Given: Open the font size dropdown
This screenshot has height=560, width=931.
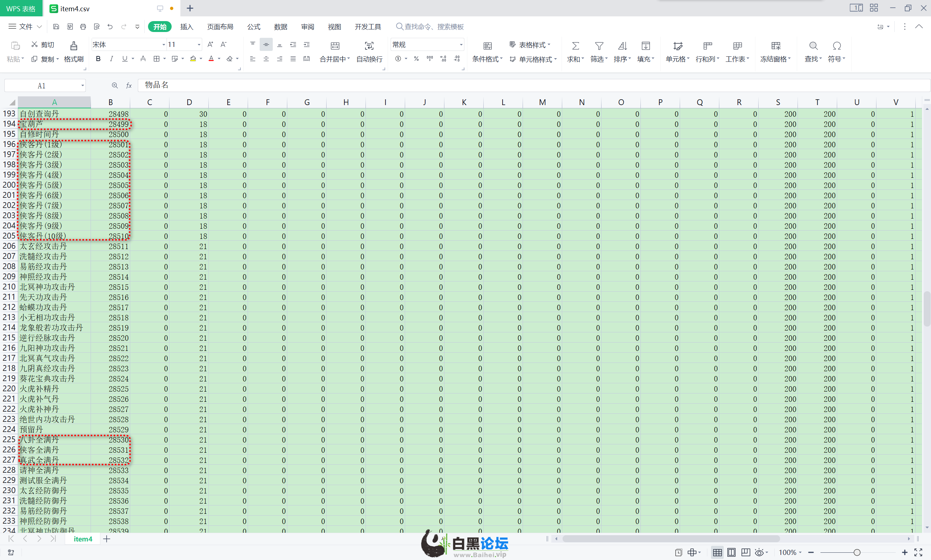Looking at the screenshot, I should [x=199, y=45].
